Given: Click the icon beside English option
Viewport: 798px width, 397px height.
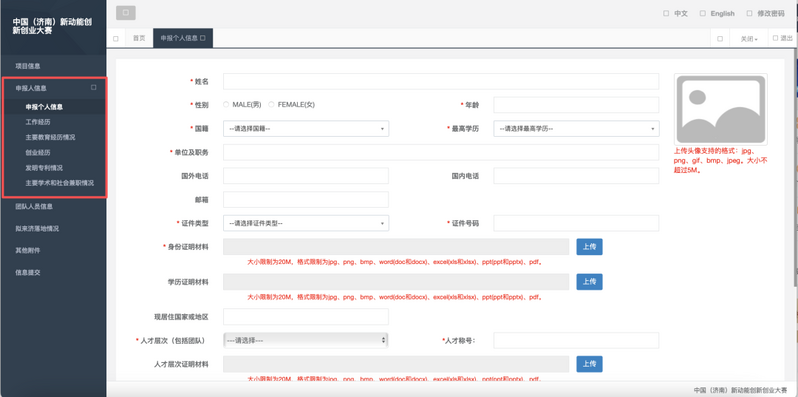Looking at the screenshot, I should (x=703, y=14).
